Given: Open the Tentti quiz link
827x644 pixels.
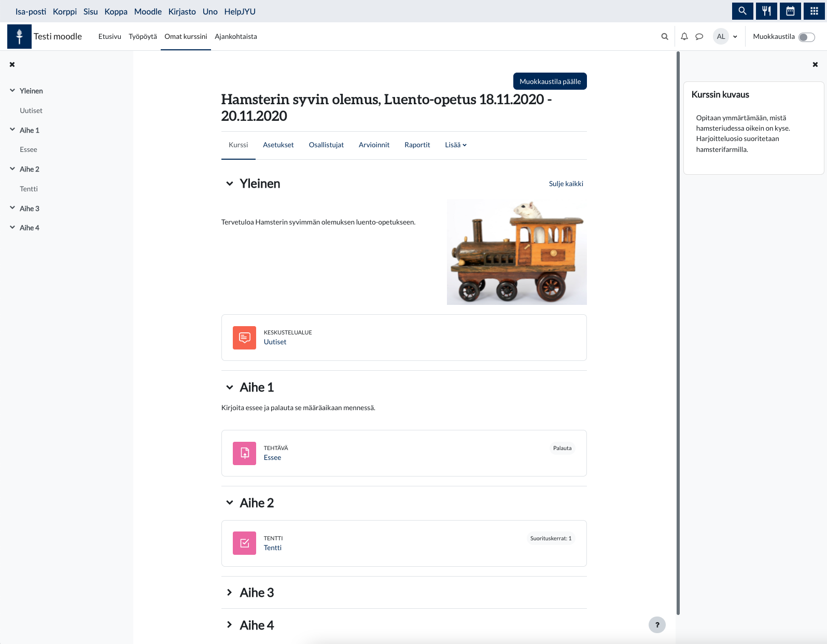Looking at the screenshot, I should (x=273, y=548).
